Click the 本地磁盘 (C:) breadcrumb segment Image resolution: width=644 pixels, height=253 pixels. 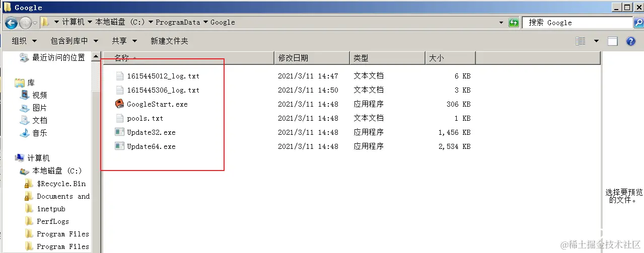pos(120,22)
